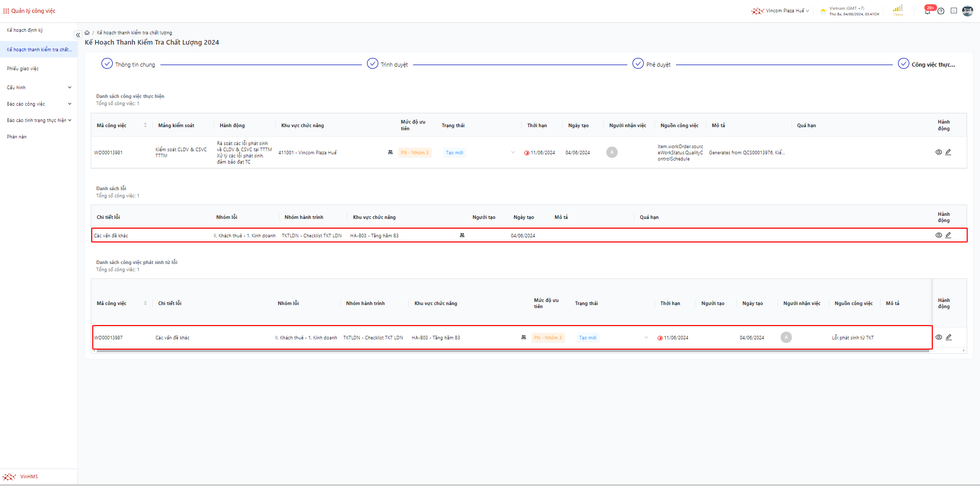Edit work order WO00013987 with pencil icon

pos(948,337)
